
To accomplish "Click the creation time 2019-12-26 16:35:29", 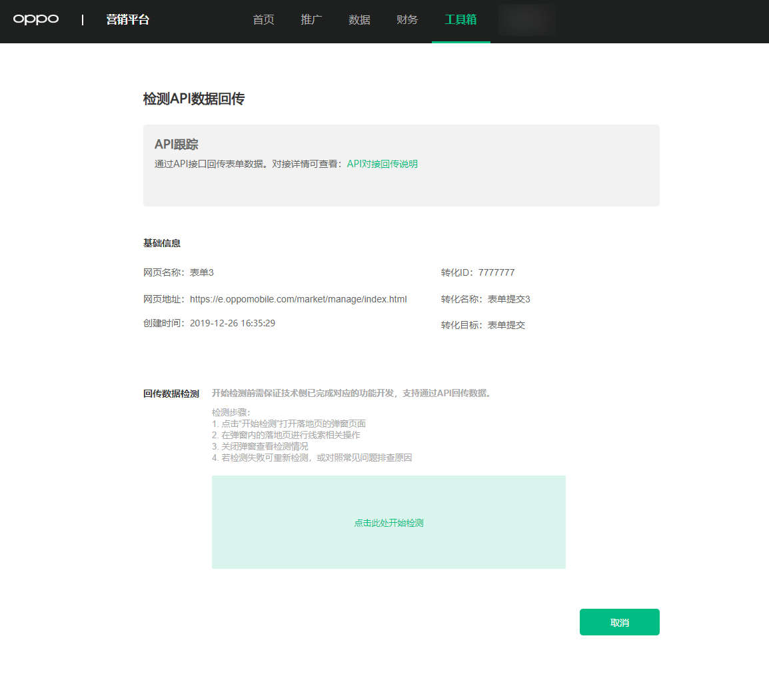I will (233, 323).
